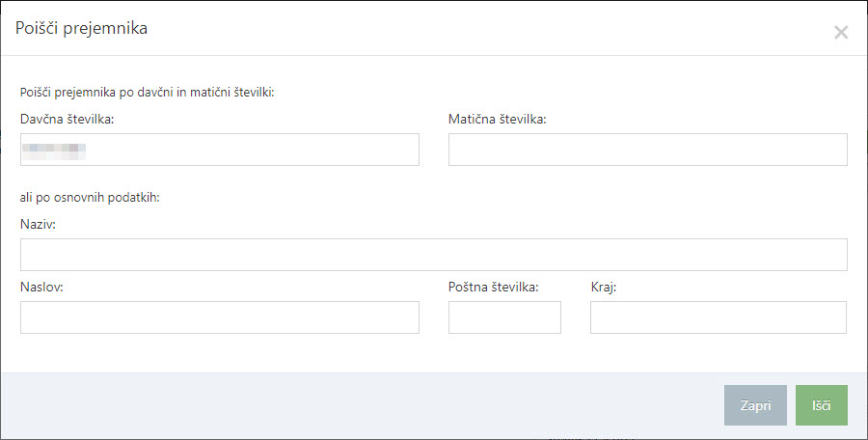Click the Kraj text field

718,317
